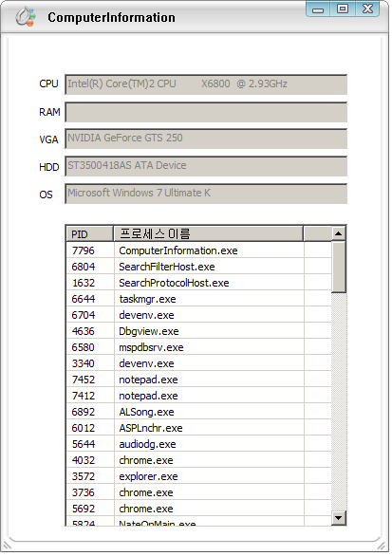The image size is (392, 556).
Task: Select the ASPLnchr.exe process row
Action: tap(198, 428)
